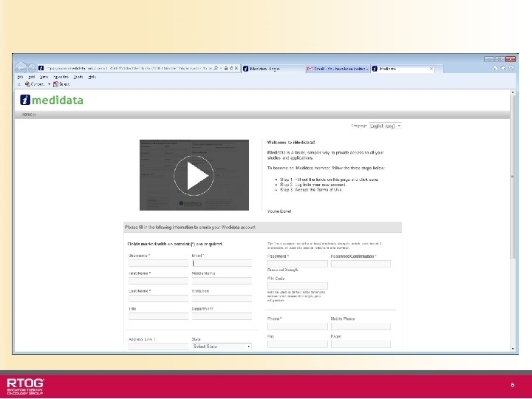532x399 pixels.
Task: Click the search magnifier in the address bar
Action: [x=216, y=69]
